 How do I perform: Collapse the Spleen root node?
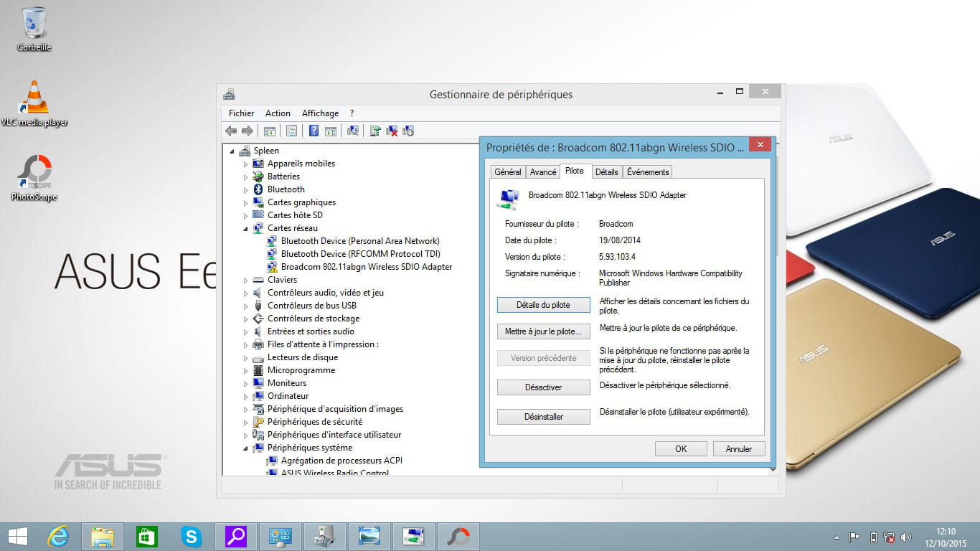coord(232,151)
